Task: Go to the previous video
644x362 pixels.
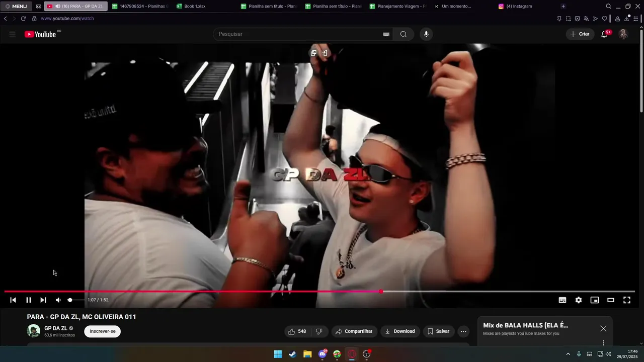Action: tap(13, 300)
